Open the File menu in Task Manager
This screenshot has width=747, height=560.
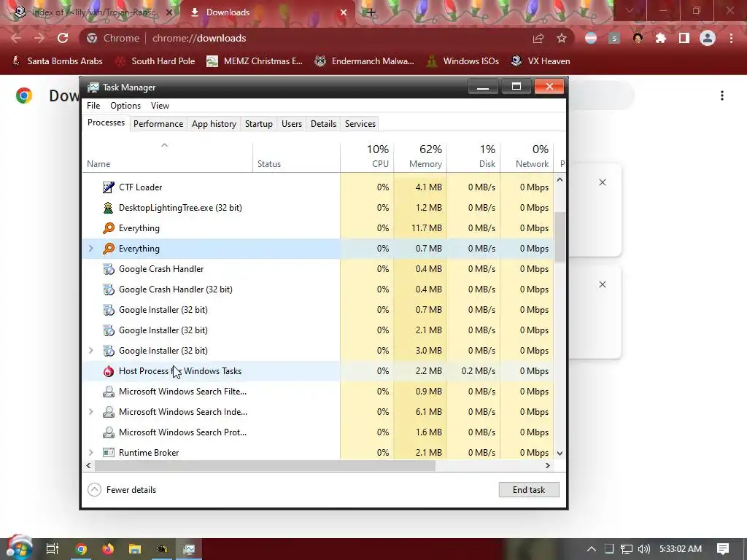pos(93,106)
